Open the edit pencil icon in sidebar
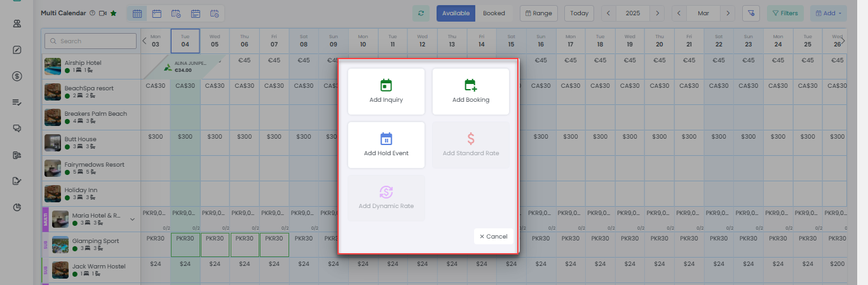Image resolution: width=868 pixels, height=285 pixels. point(17,50)
